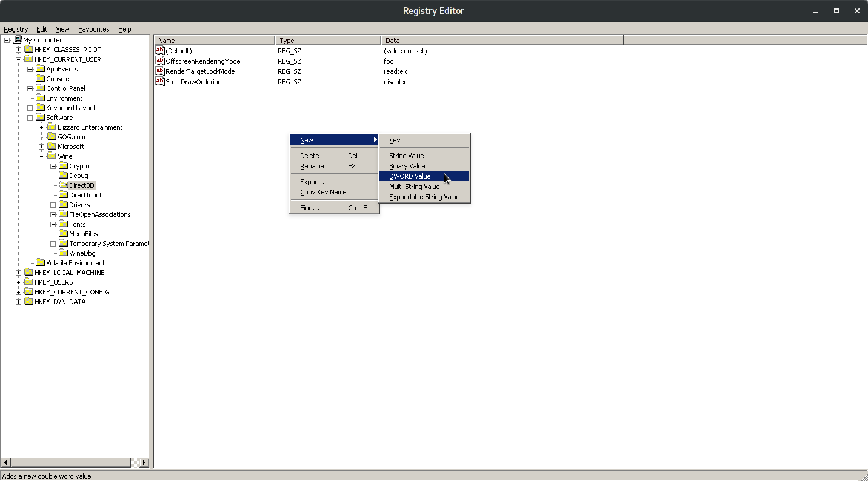Click the string icon beside RenderTargetLockMode
The width and height of the screenshot is (868, 481).
160,71
